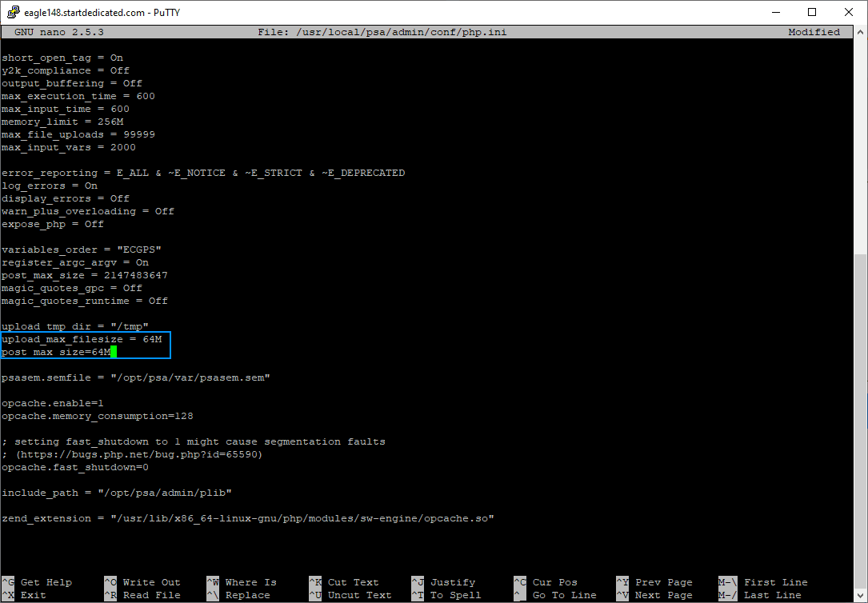
Task: Click the 'Uncut Text' shortcut label
Action: (x=360, y=595)
